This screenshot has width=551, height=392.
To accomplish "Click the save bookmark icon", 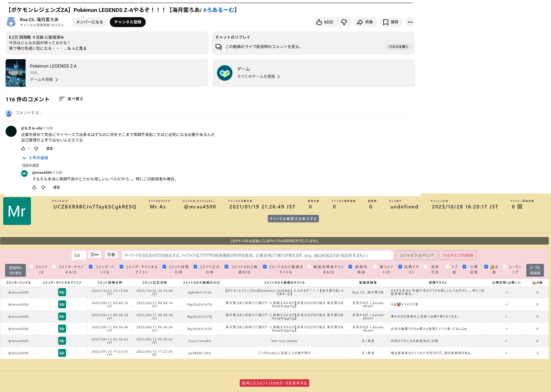I will (385, 22).
